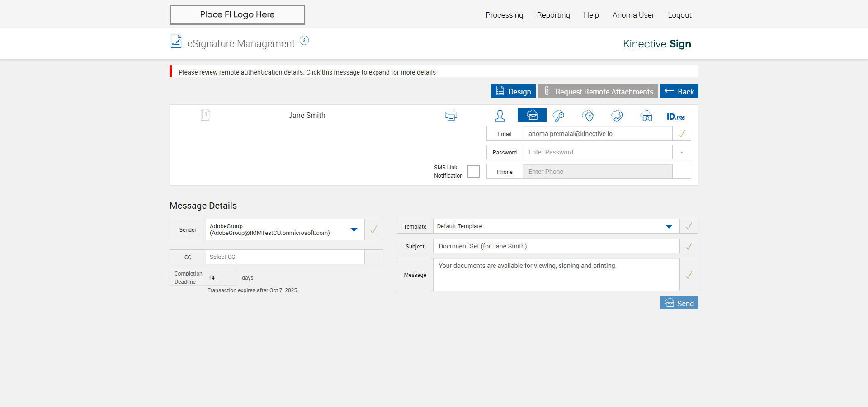
Task: Open the Select CC field
Action: [x=285, y=257]
